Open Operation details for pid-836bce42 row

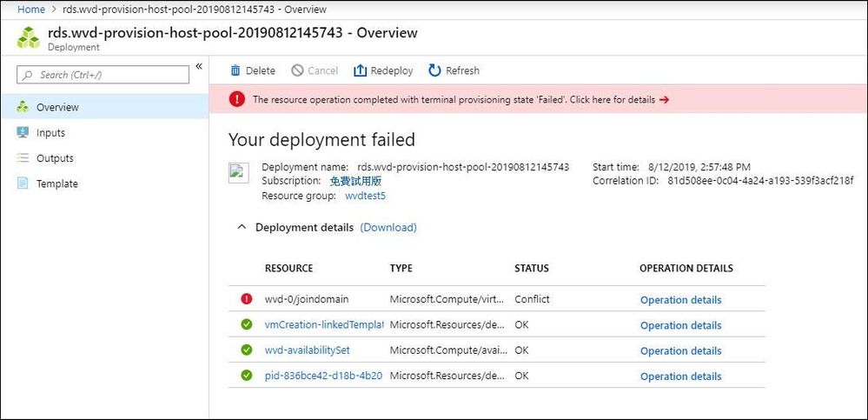681,377
